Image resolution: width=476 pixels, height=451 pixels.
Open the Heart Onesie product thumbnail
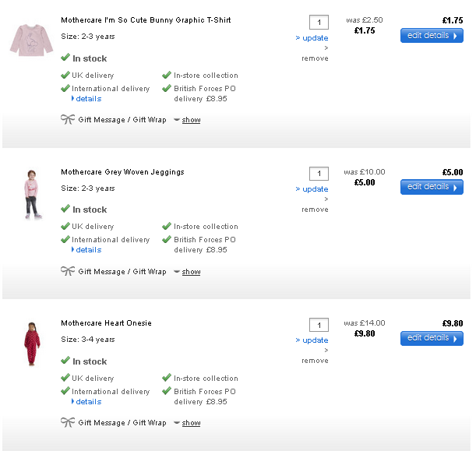[30, 343]
